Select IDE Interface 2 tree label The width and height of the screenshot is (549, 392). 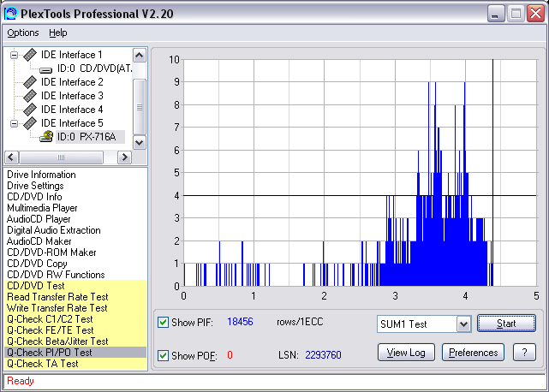coord(72,82)
